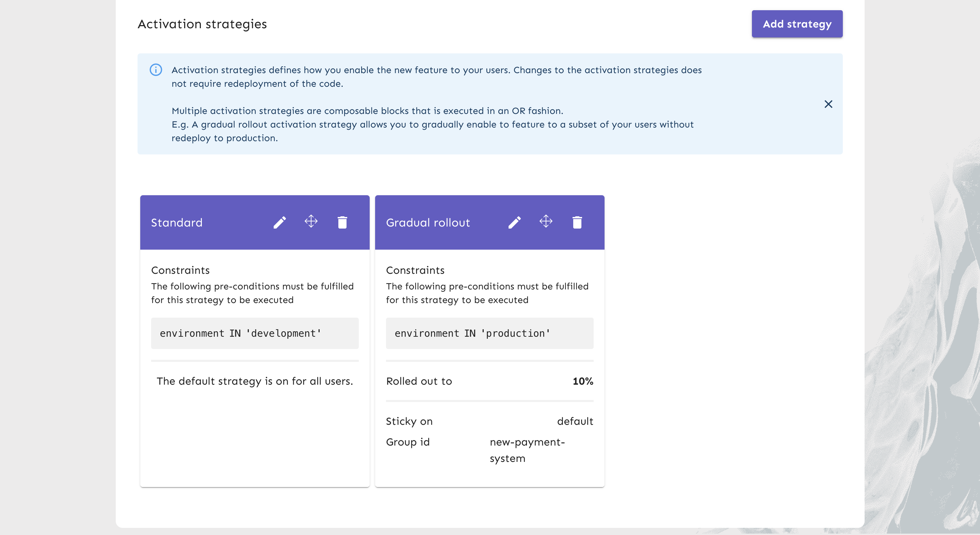This screenshot has width=980, height=535.
Task: Click the Group id label
Action: (408, 442)
